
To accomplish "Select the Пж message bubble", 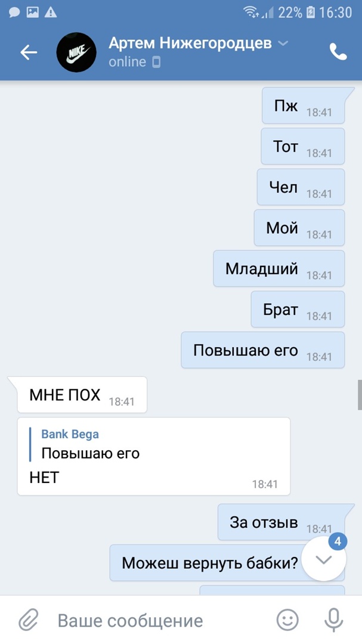I will [x=303, y=106].
